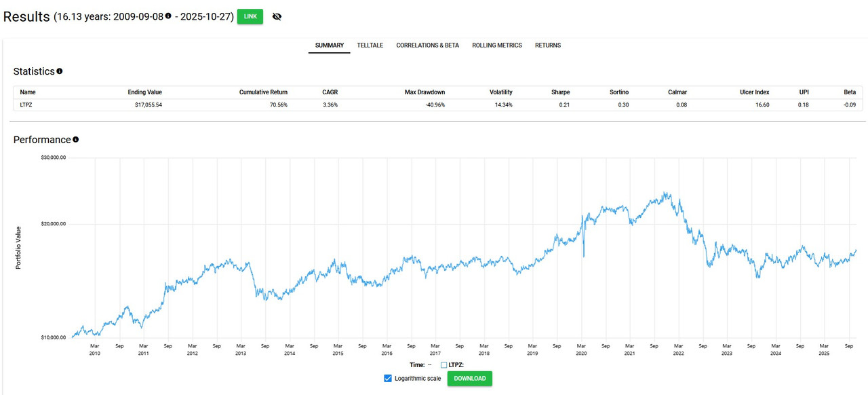
Task: Uncheck the Logarithmic scale checkbox
Action: [388, 379]
